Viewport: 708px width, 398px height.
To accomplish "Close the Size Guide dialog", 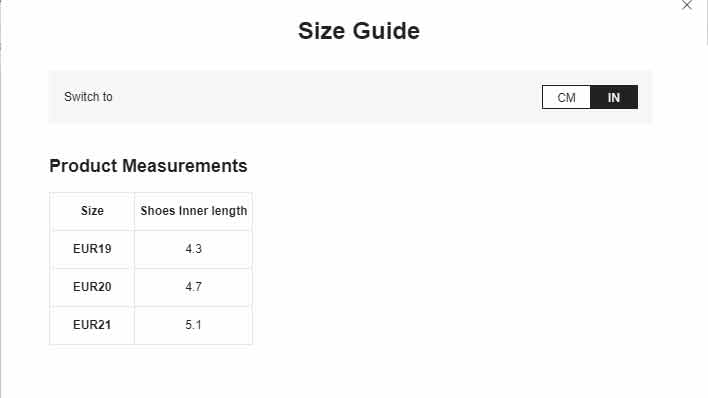I will click(x=687, y=5).
